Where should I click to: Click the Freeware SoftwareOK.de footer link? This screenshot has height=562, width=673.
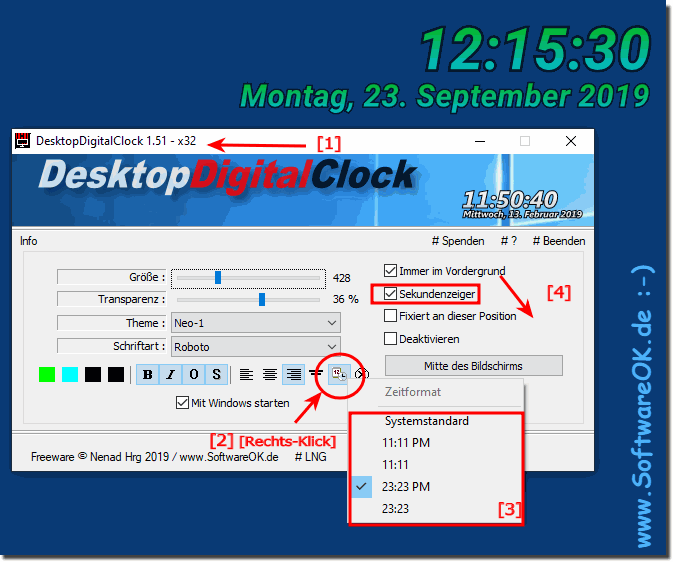(155, 457)
